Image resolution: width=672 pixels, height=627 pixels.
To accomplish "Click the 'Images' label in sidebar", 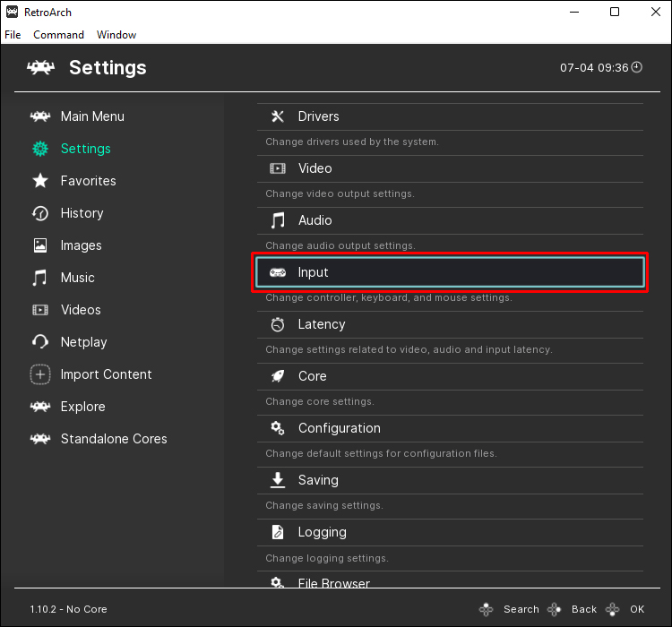I will (x=82, y=245).
